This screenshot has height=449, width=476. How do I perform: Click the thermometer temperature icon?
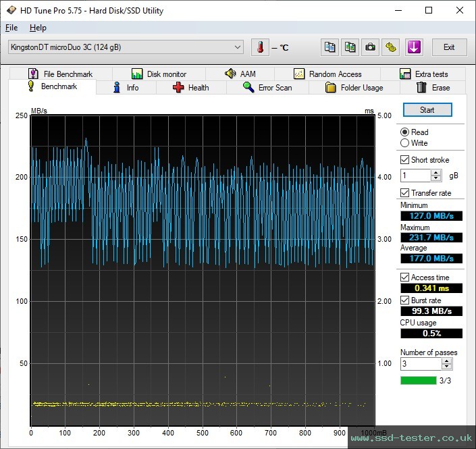tap(260, 47)
